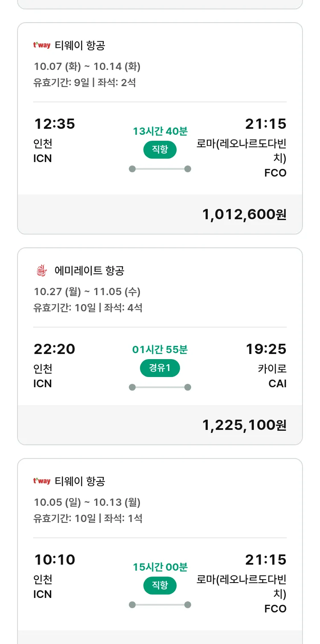Tap the 경유1 stopover badge
The width and height of the screenshot is (320, 644).
(x=160, y=368)
